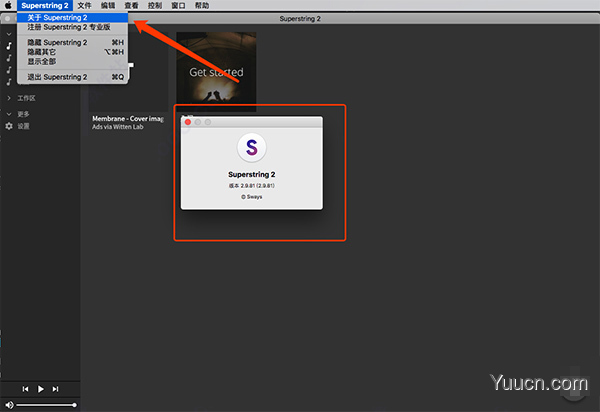
Task: Select the 更多 sidebar label
Action: (23, 114)
